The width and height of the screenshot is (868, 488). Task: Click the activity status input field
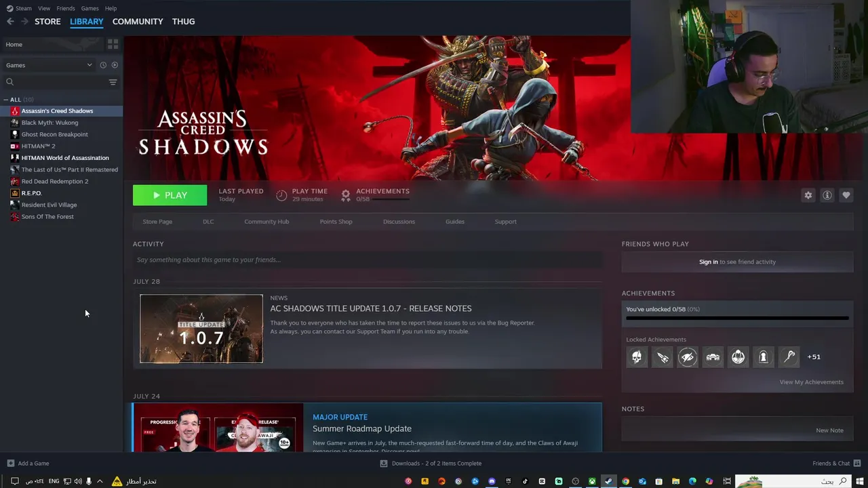368,260
